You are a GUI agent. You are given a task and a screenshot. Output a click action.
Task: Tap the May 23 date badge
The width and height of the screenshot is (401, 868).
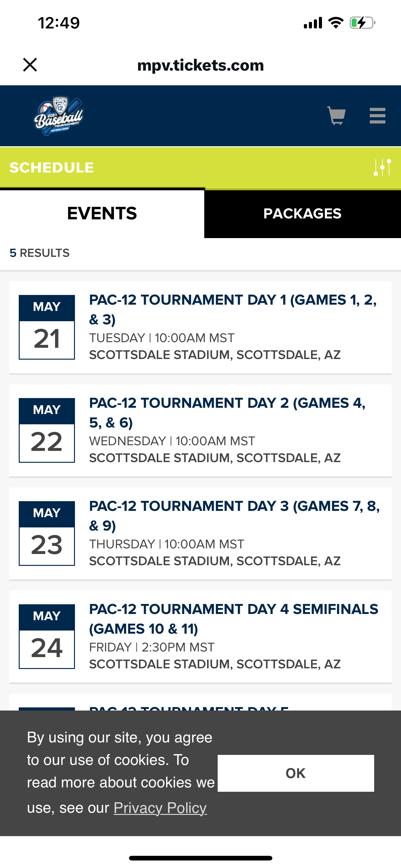47,533
